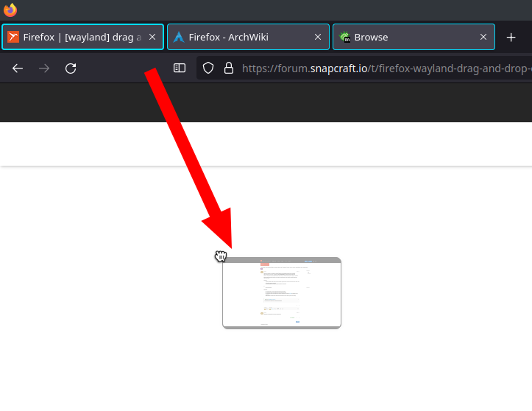Click the dragged page preview thumbnail
The image size is (532, 411).
pos(282,293)
